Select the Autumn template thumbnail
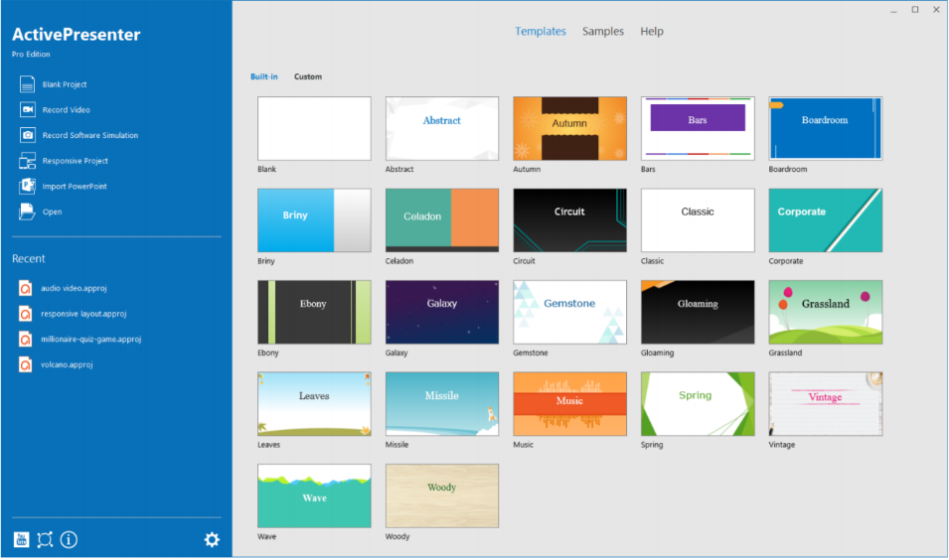 [x=569, y=128]
